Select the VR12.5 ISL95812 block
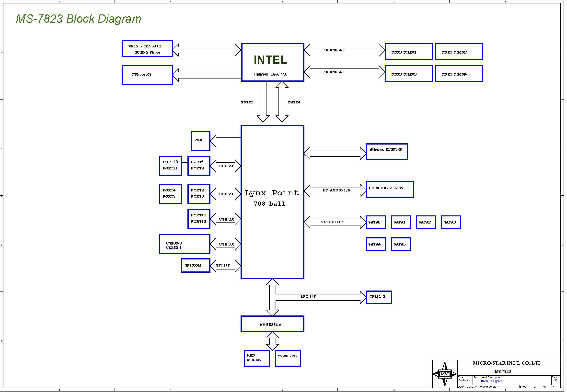 (x=147, y=49)
